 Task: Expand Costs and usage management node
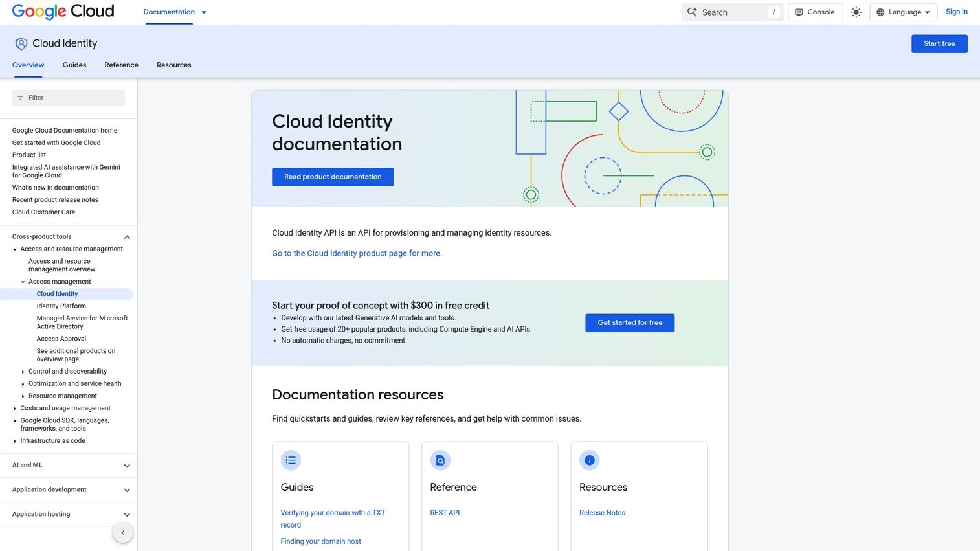(15, 409)
